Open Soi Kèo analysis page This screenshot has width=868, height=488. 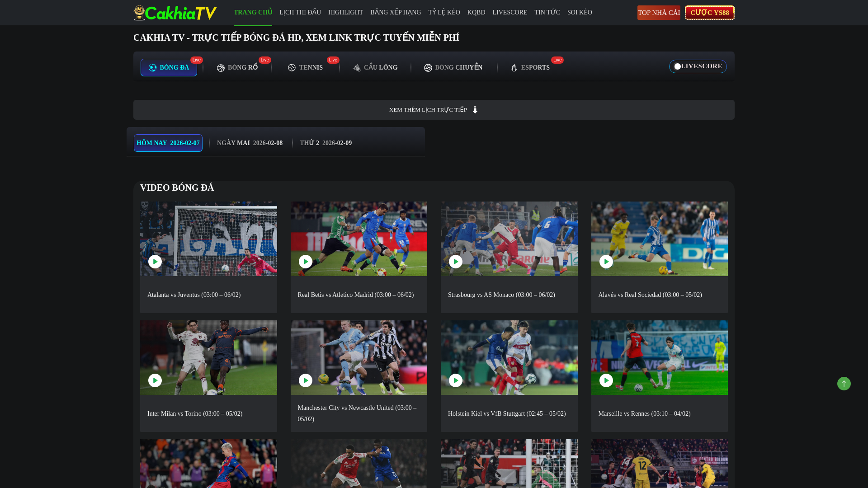click(x=580, y=12)
